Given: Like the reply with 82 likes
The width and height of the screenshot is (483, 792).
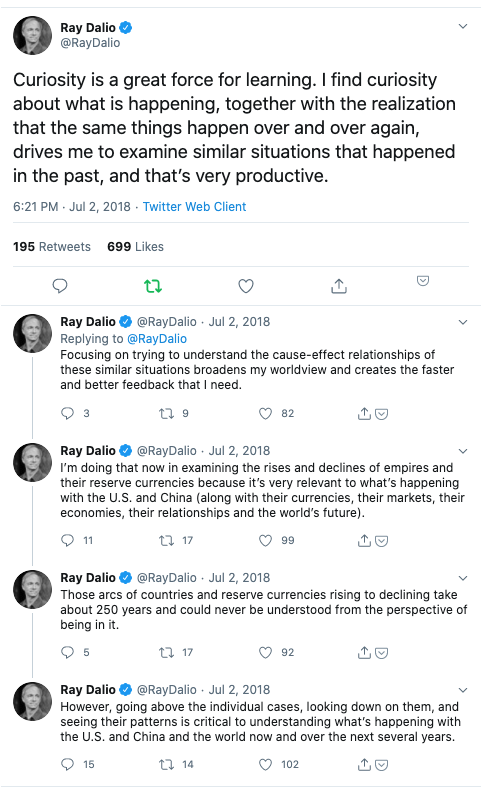Looking at the screenshot, I should coord(265,414).
